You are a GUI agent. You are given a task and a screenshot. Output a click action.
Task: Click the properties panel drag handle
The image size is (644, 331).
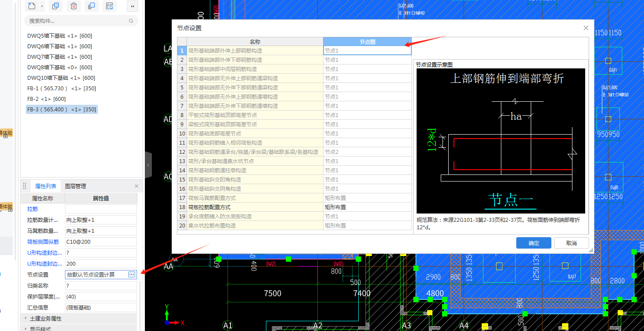[25, 186]
